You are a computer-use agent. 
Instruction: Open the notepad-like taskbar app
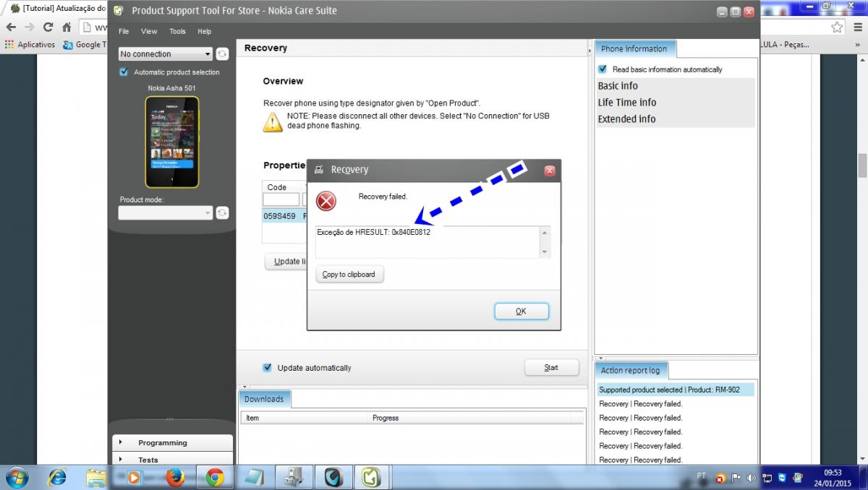tap(254, 478)
